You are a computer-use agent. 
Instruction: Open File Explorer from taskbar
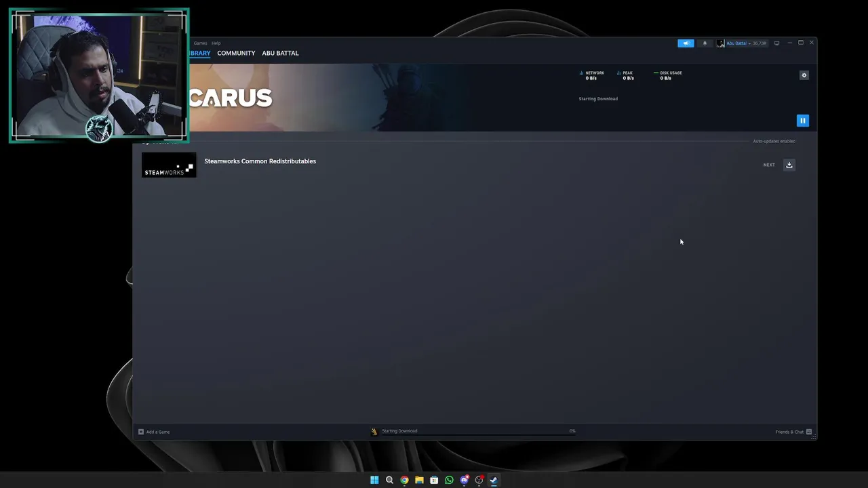click(419, 480)
